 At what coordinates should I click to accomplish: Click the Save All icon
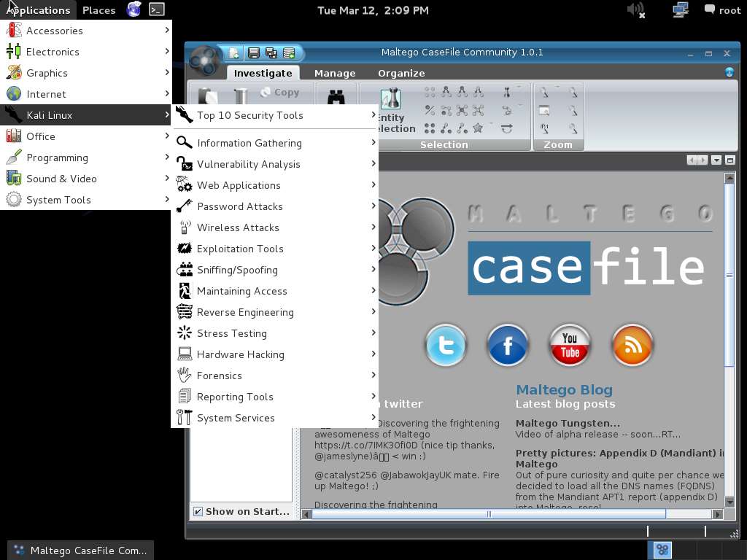point(272,52)
